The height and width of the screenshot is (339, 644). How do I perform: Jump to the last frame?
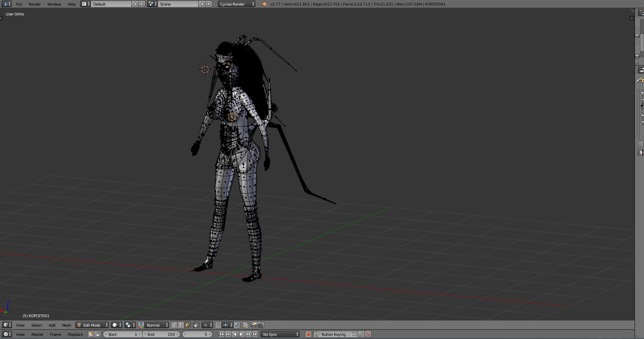pos(255,334)
